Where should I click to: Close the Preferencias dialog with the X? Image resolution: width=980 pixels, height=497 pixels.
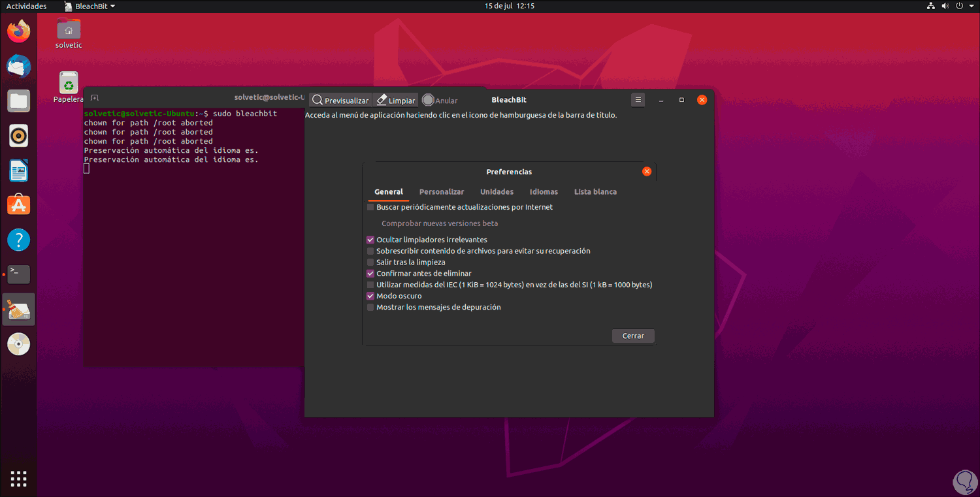pos(647,172)
